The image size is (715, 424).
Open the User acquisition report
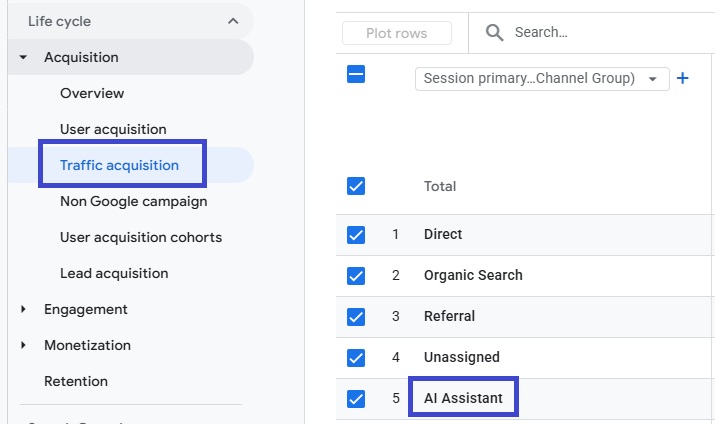(x=113, y=129)
